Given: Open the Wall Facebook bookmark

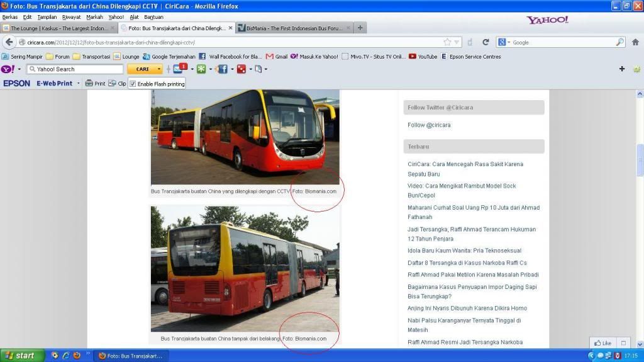Looking at the screenshot, I should tap(230, 57).
